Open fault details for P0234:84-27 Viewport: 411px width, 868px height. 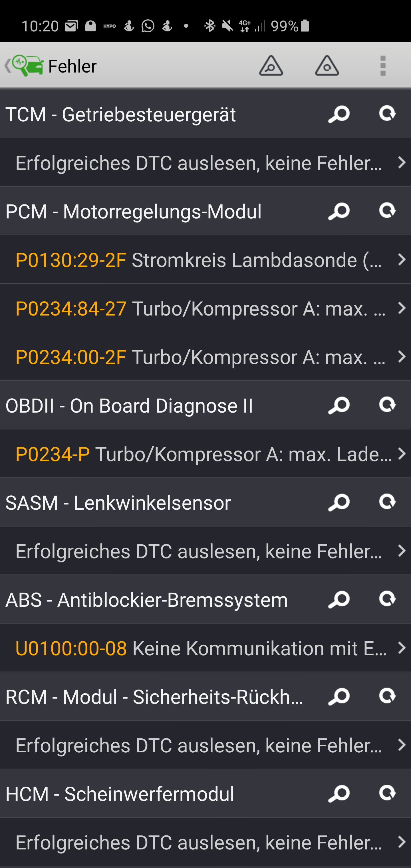(205, 308)
